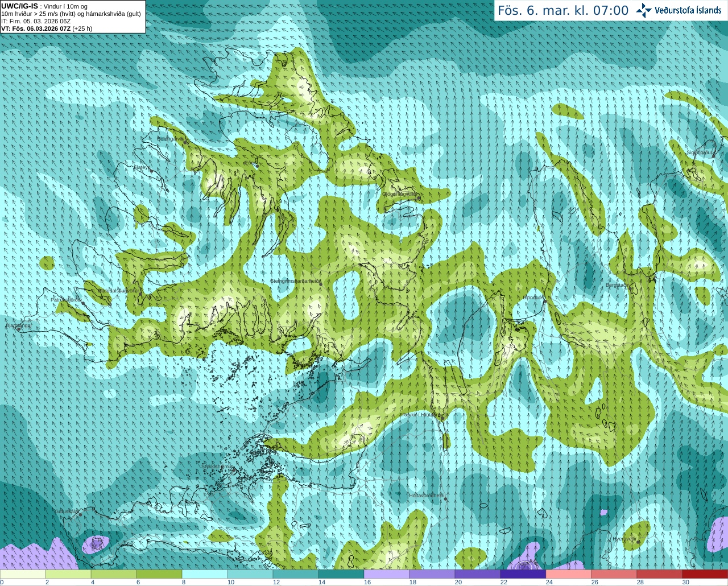The image size is (728, 586).
Task: Click the legend scale number 10
Action: click(230, 582)
